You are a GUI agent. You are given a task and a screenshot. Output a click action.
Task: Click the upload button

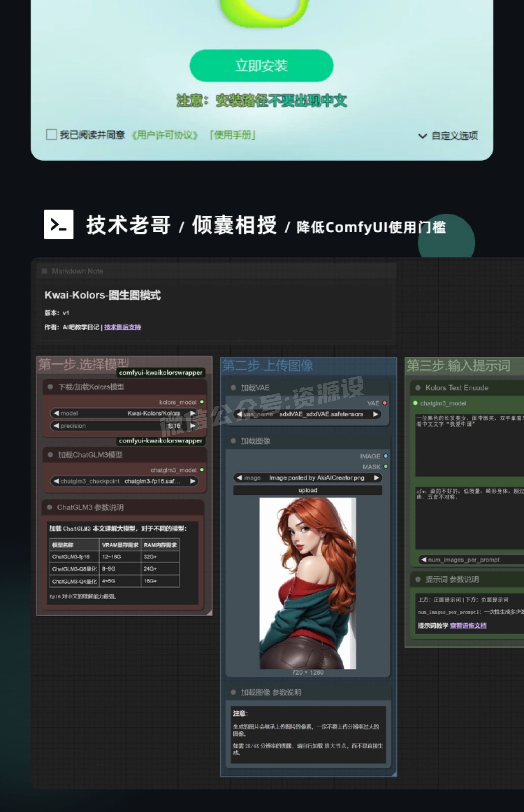pyautogui.click(x=308, y=490)
